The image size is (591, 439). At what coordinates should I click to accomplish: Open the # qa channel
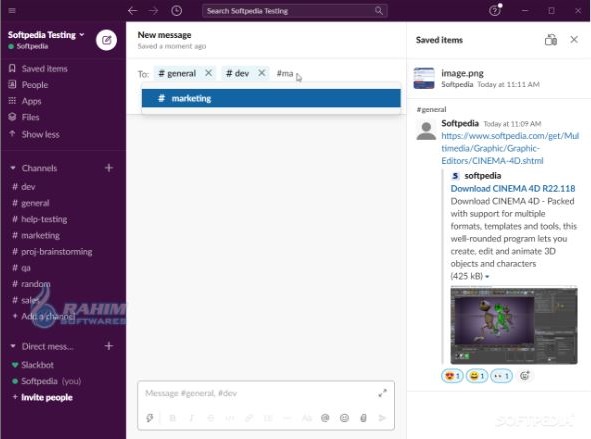tap(26, 268)
